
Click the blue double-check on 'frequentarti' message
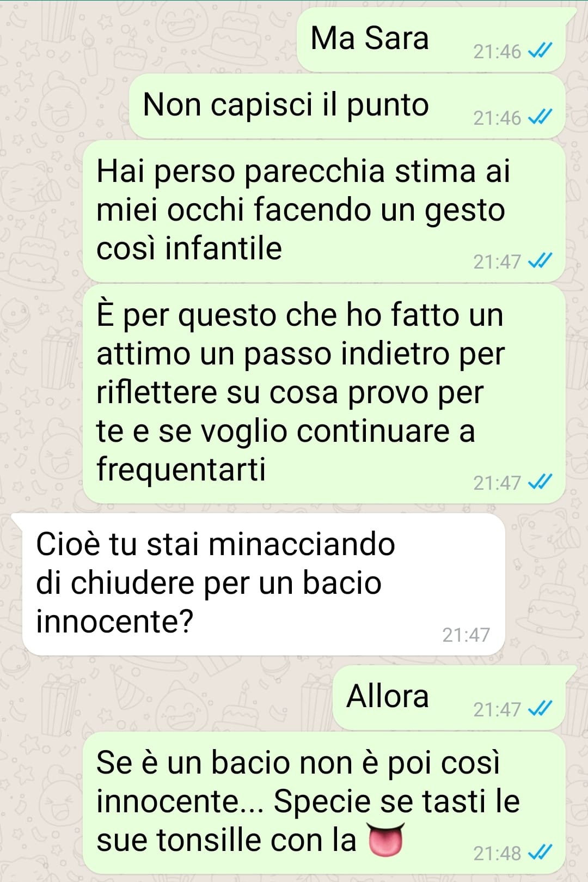point(541,482)
